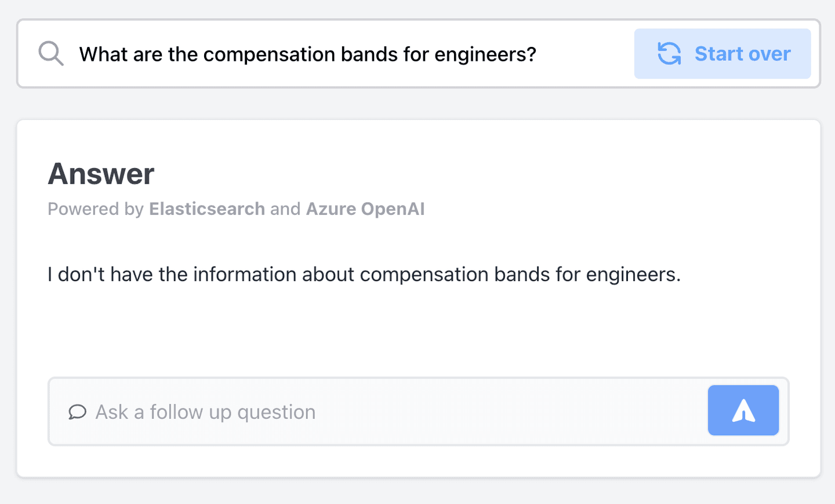Click the Azure OpenAI label
Viewport: 835px width, 504px height.
tap(365, 209)
